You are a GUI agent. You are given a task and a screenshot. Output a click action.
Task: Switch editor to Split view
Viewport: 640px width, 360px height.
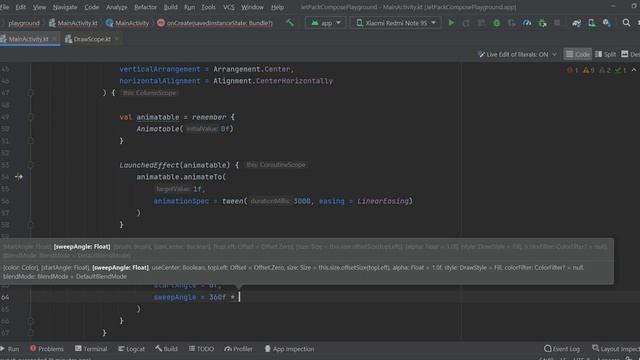pyautogui.click(x=606, y=54)
